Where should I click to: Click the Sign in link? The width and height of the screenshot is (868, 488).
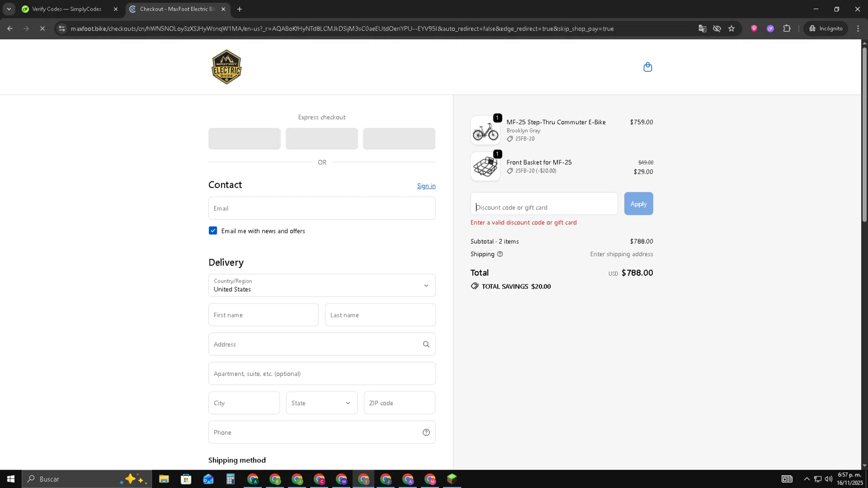pos(426,186)
